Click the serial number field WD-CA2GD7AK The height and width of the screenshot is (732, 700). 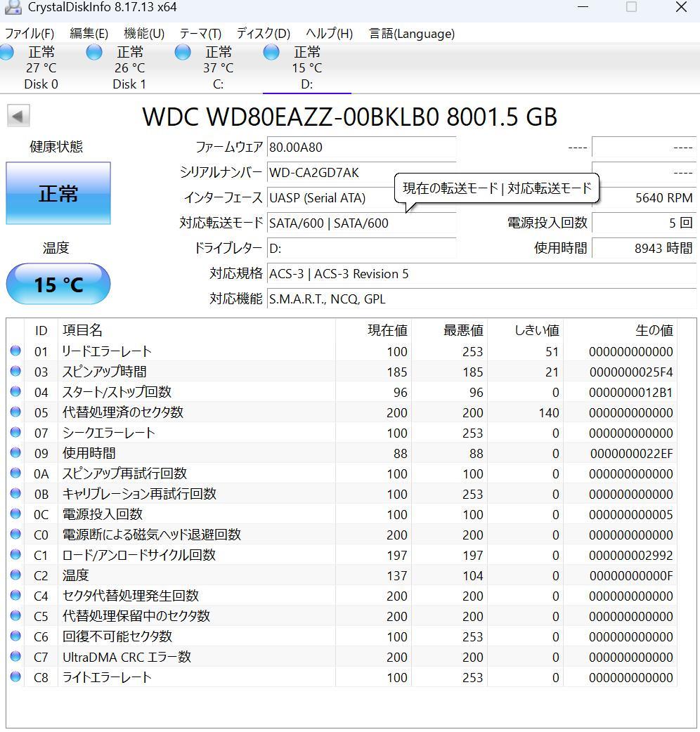click(316, 172)
